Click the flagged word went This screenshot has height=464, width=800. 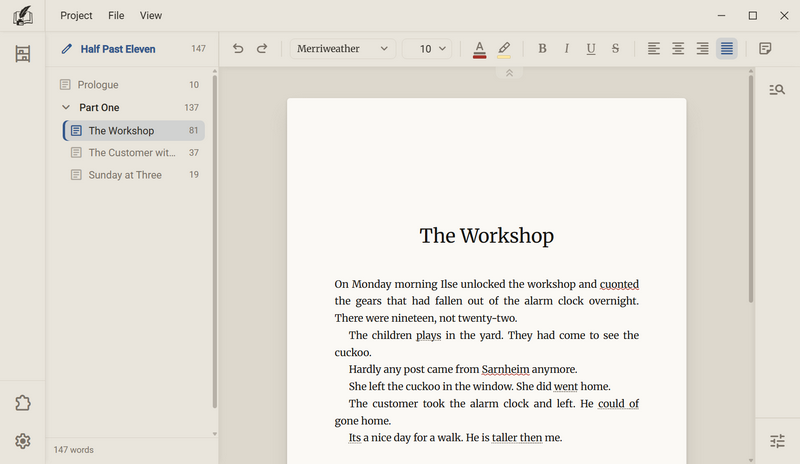[x=566, y=386]
